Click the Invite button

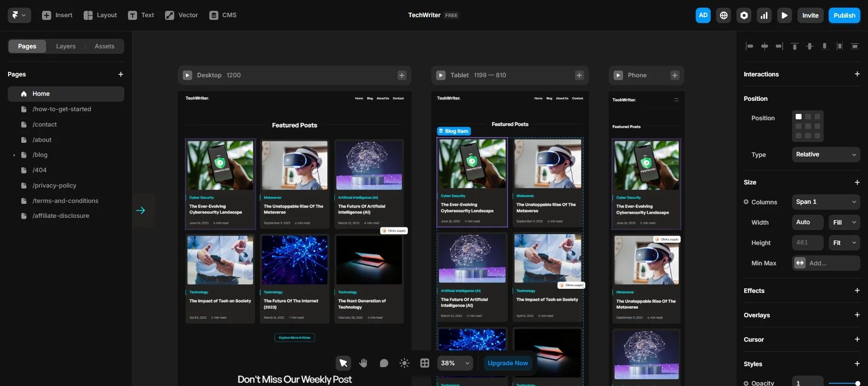pos(810,15)
